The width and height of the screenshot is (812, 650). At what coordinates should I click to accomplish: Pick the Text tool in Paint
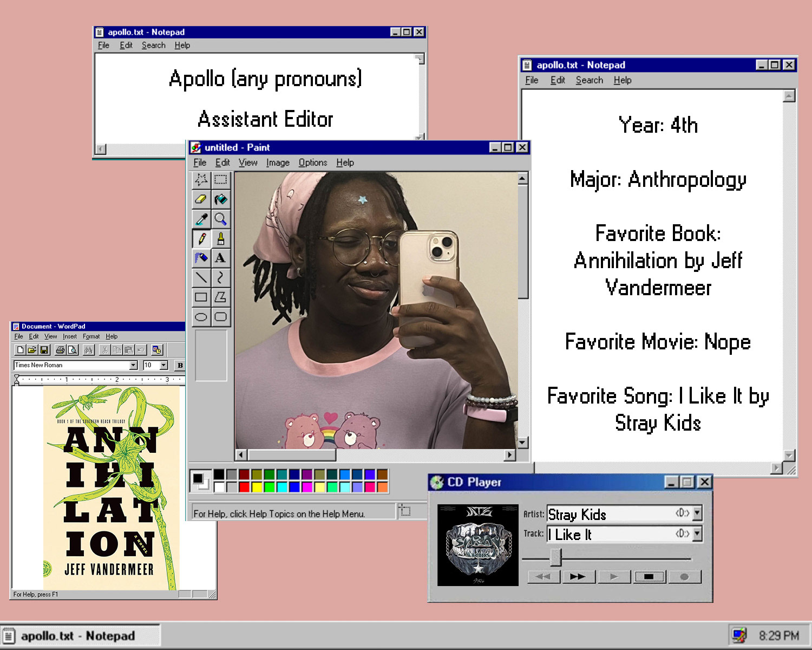(220, 258)
